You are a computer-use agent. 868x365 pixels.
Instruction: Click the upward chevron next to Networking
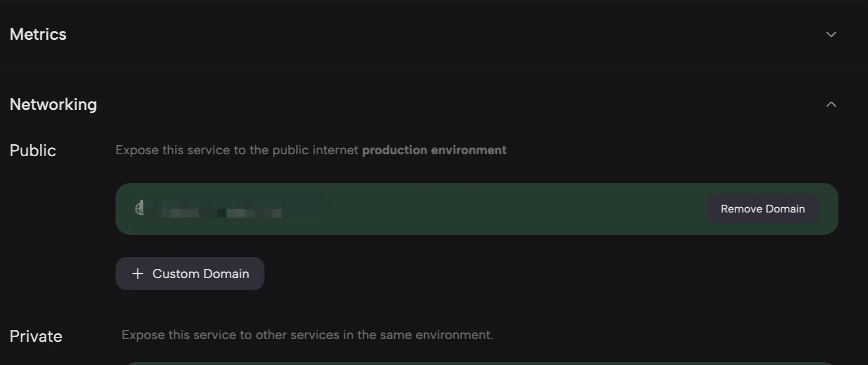tap(831, 103)
